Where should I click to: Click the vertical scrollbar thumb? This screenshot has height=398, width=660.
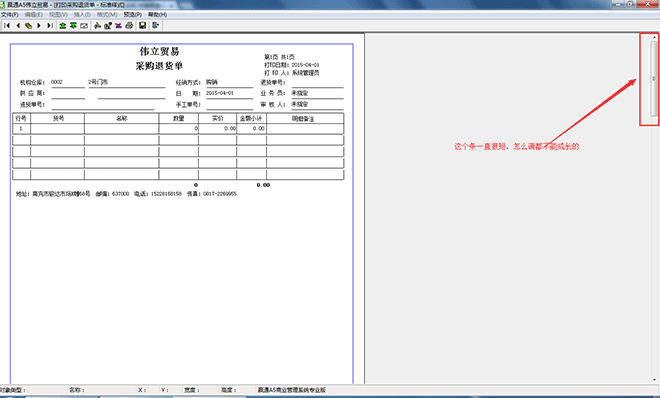point(654,79)
